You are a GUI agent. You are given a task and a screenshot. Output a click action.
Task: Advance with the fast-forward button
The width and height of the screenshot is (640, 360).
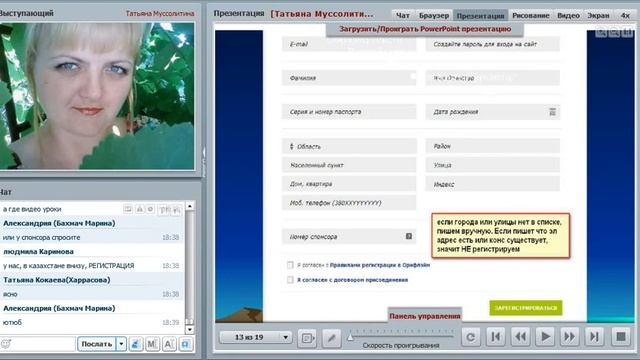(x=569, y=337)
